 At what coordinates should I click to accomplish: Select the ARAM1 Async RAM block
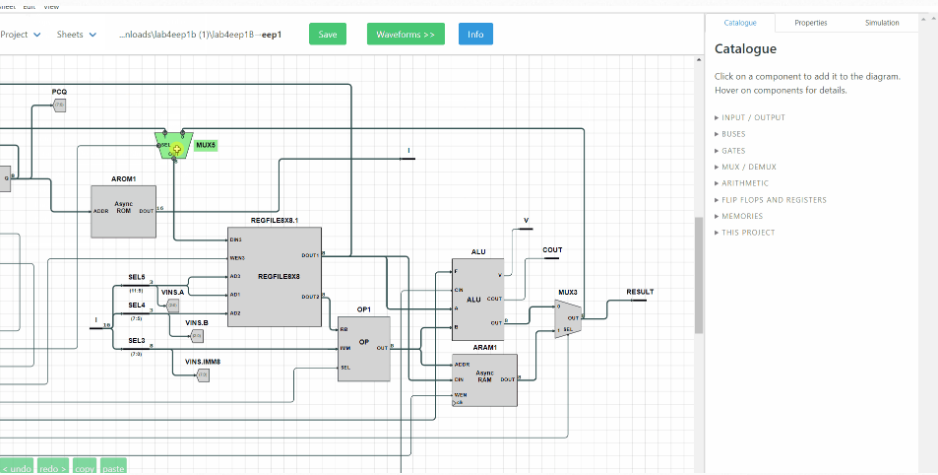(x=484, y=379)
